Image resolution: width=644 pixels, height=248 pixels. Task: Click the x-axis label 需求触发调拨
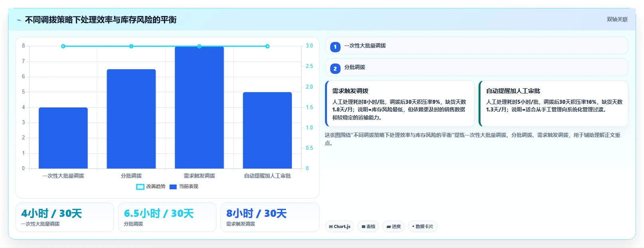pyautogui.click(x=199, y=176)
